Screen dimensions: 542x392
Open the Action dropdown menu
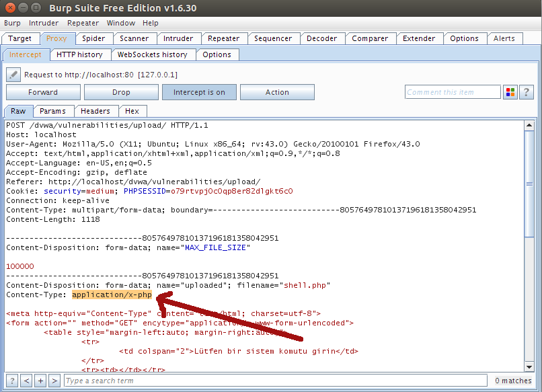277,92
